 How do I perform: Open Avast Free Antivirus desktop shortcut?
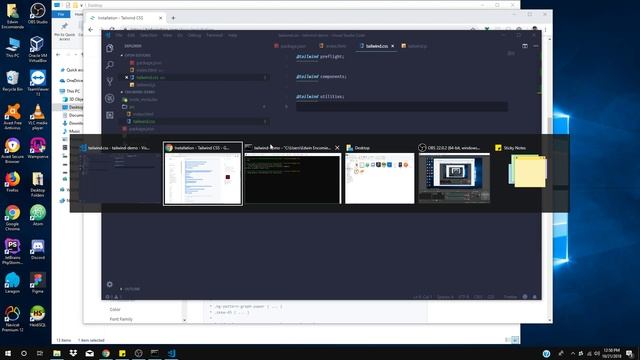click(x=13, y=117)
